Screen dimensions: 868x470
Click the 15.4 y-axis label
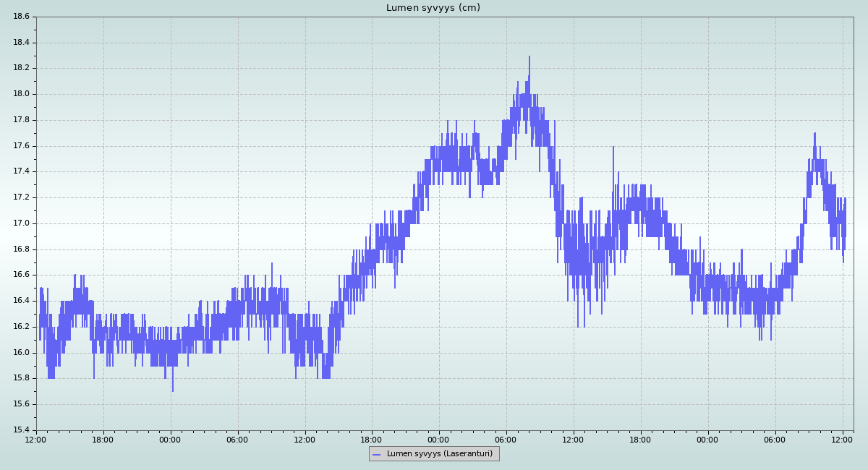22,430
